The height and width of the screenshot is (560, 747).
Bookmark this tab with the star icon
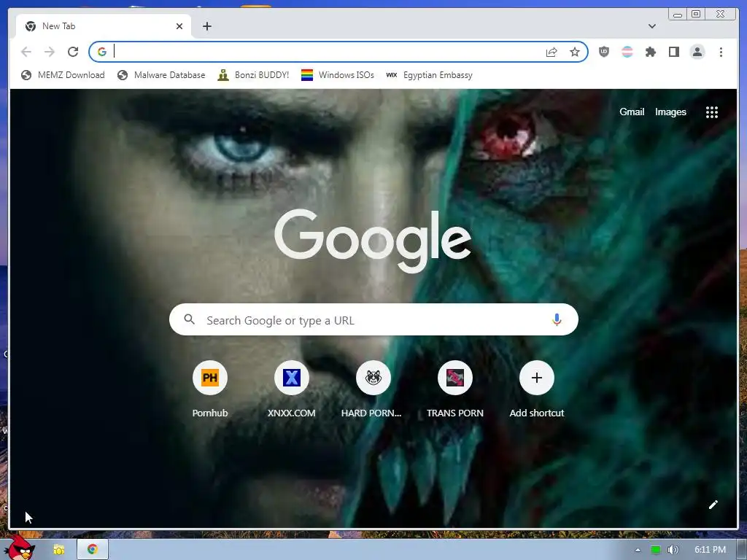coord(575,52)
